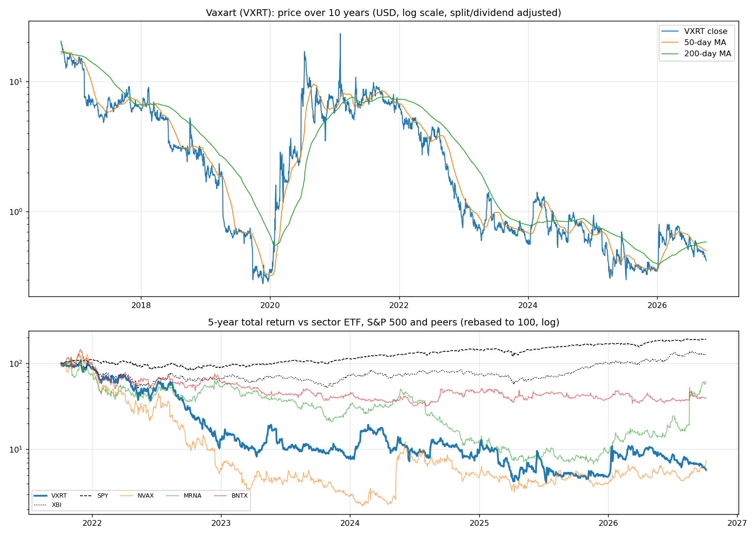Click '2022' on the bottom chart's x-axis
756x536 pixels.
tap(92, 523)
